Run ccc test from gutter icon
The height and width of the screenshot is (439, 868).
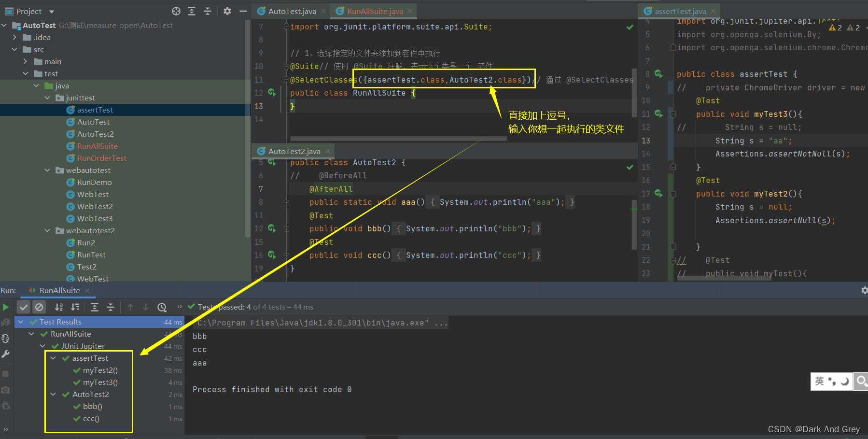[272, 255]
